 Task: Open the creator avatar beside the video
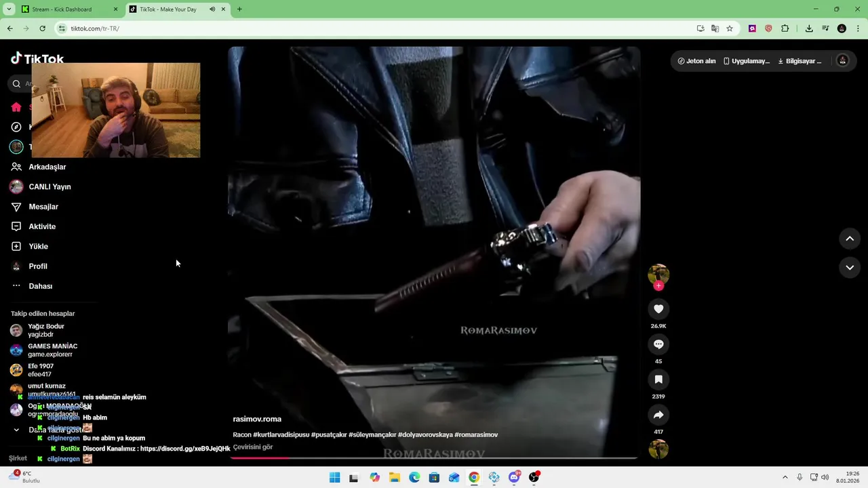(658, 274)
